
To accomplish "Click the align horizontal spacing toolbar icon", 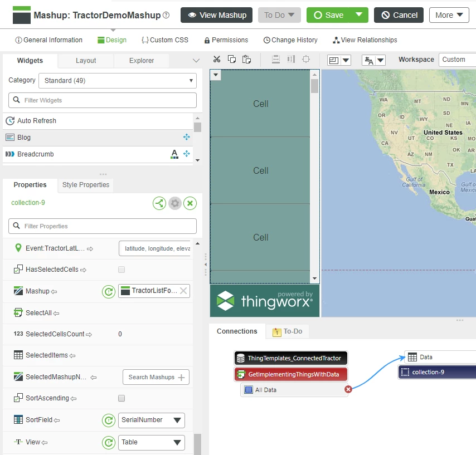I will coord(291,59).
